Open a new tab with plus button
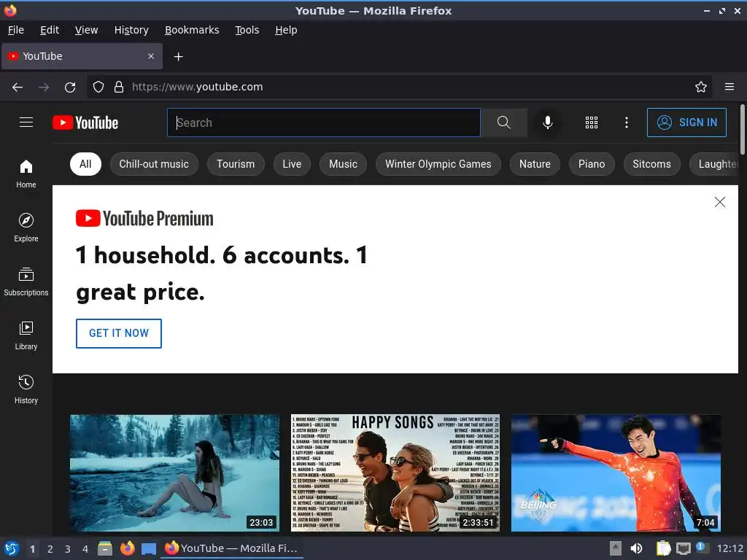Screen dimensions: 747x560 178,57
